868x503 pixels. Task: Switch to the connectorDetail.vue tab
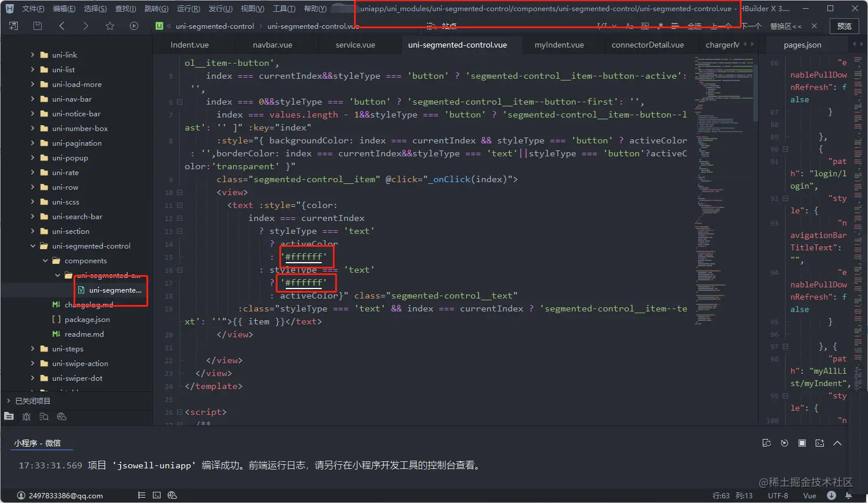pos(647,45)
